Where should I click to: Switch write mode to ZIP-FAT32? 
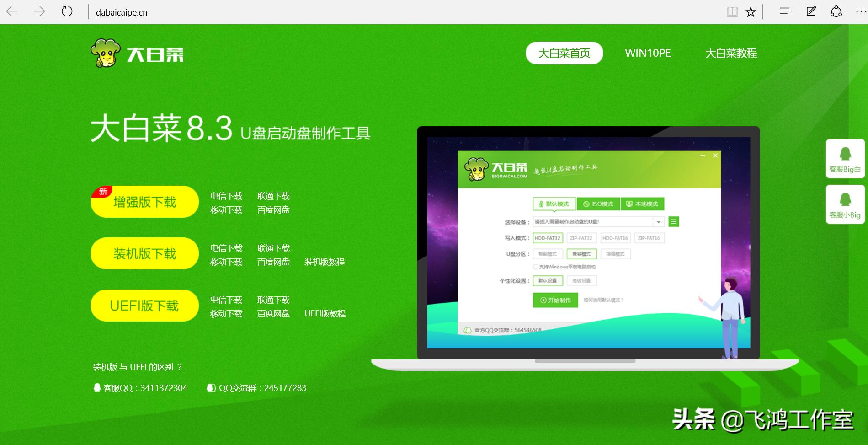581,238
